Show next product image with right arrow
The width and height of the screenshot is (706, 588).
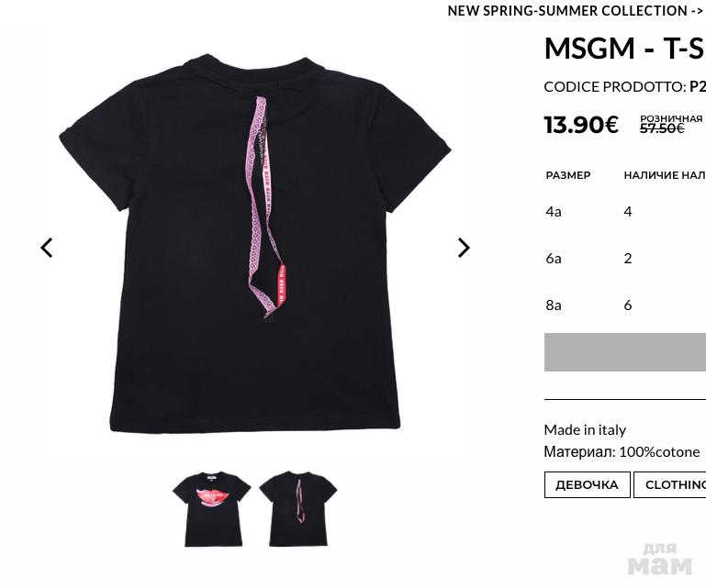coord(464,248)
